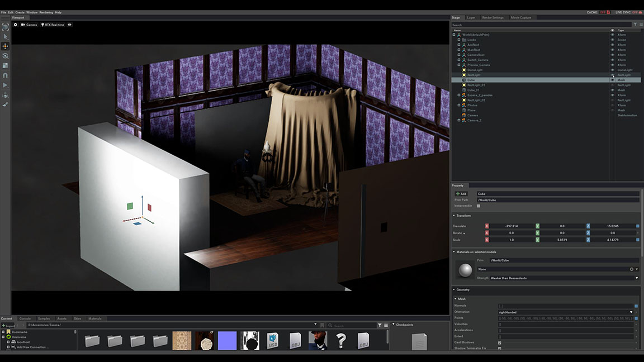Click Add New Connection in browser tree

point(32,347)
